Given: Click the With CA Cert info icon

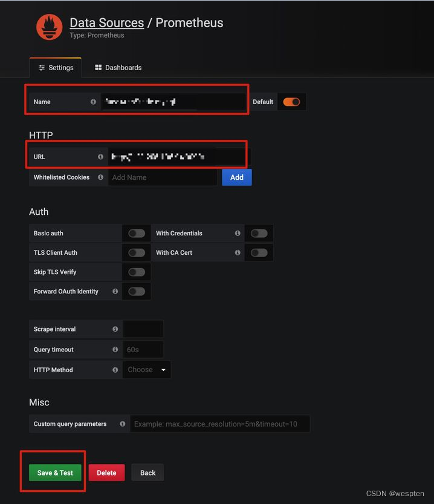Looking at the screenshot, I should [238, 253].
